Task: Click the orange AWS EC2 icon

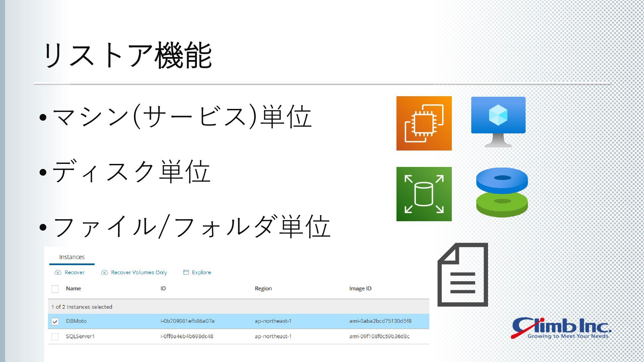Action: tap(424, 123)
